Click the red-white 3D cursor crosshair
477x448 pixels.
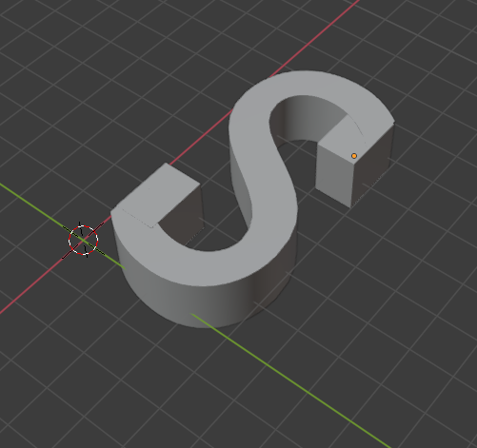[x=83, y=240]
